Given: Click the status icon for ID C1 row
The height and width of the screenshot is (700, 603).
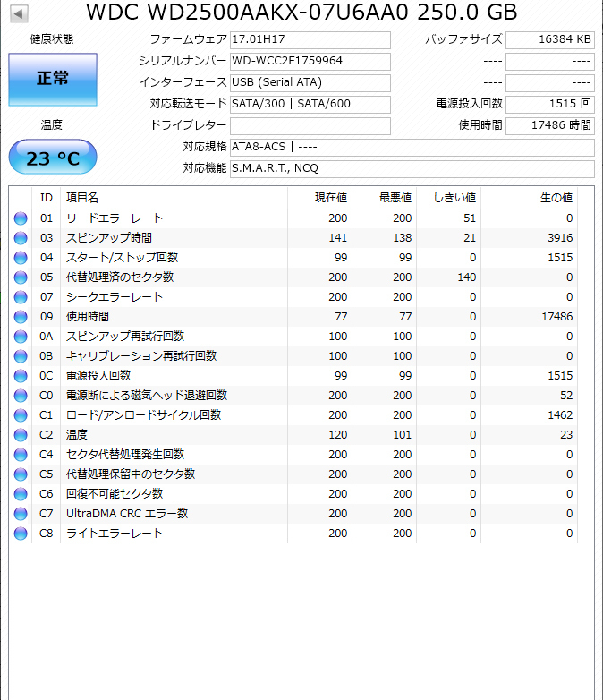Looking at the screenshot, I should click(x=21, y=415).
